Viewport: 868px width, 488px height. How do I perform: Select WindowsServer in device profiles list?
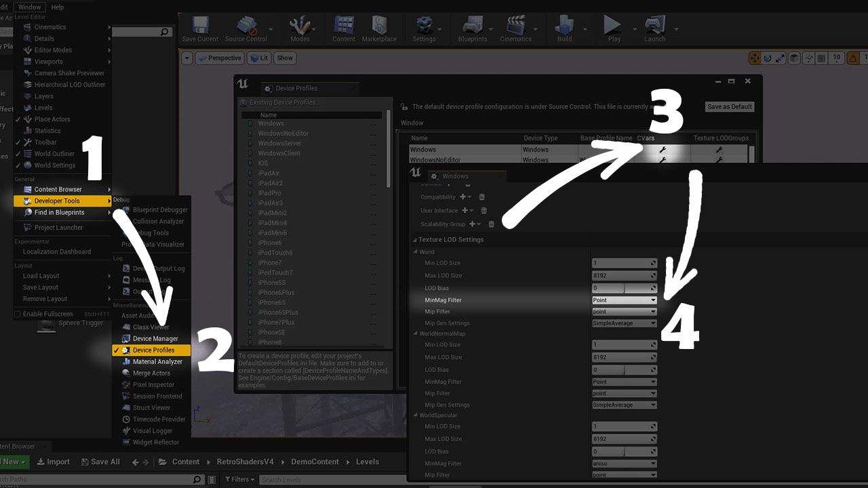point(279,144)
